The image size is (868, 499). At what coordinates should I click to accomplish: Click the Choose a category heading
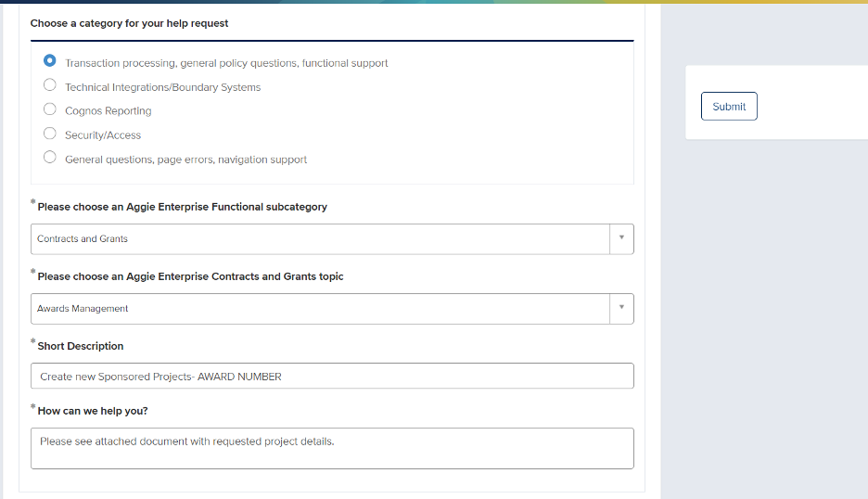click(x=129, y=23)
